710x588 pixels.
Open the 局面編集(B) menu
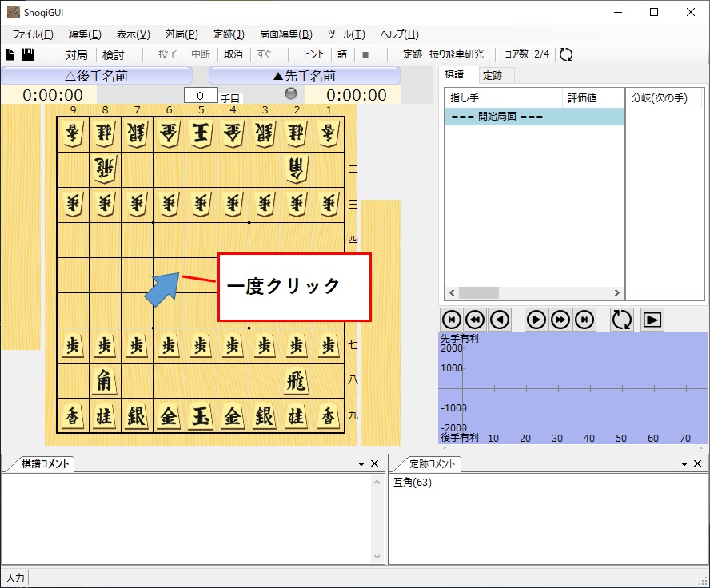click(x=286, y=34)
